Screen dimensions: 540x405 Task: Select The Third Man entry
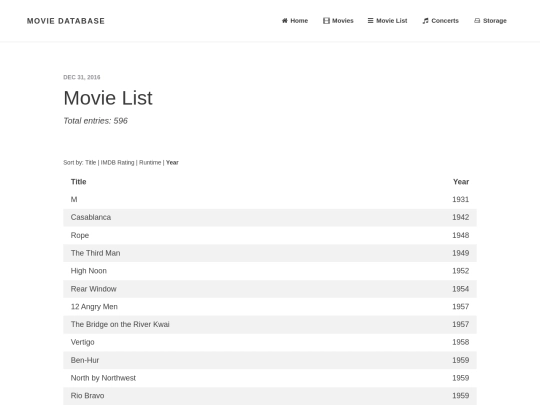point(270,253)
